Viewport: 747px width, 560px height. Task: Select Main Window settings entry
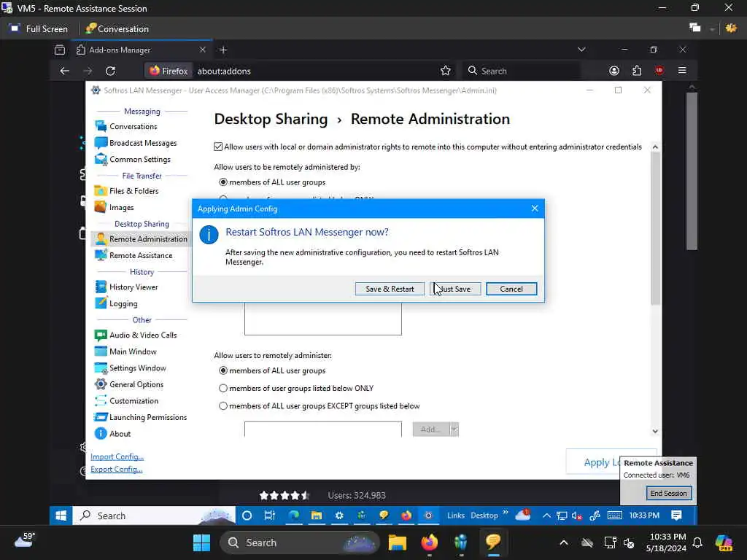tap(125, 352)
